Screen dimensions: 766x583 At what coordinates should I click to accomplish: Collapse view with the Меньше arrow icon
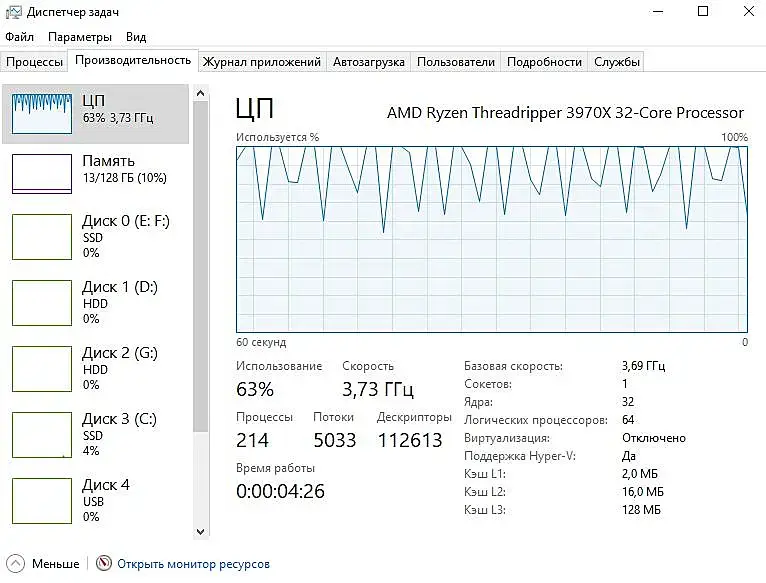[15, 564]
